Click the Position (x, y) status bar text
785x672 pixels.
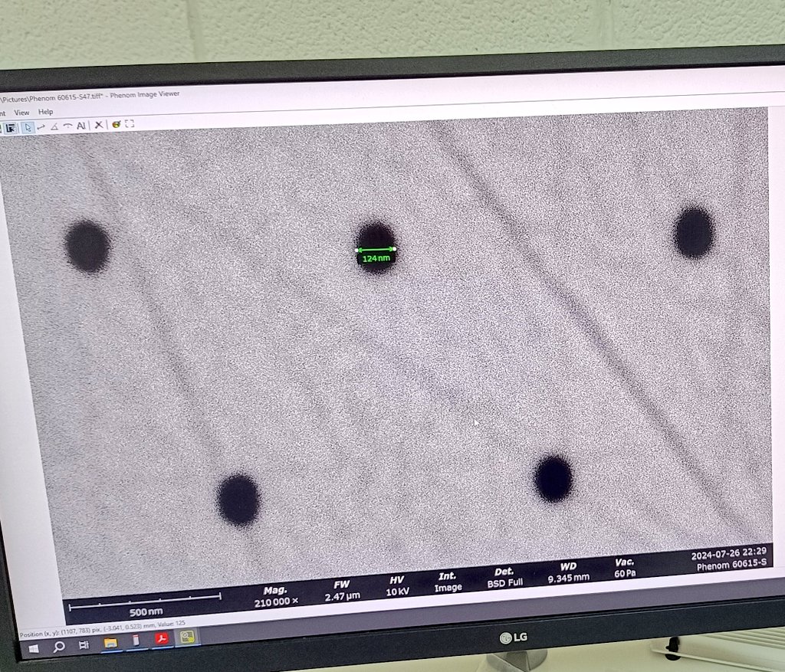tap(102, 628)
